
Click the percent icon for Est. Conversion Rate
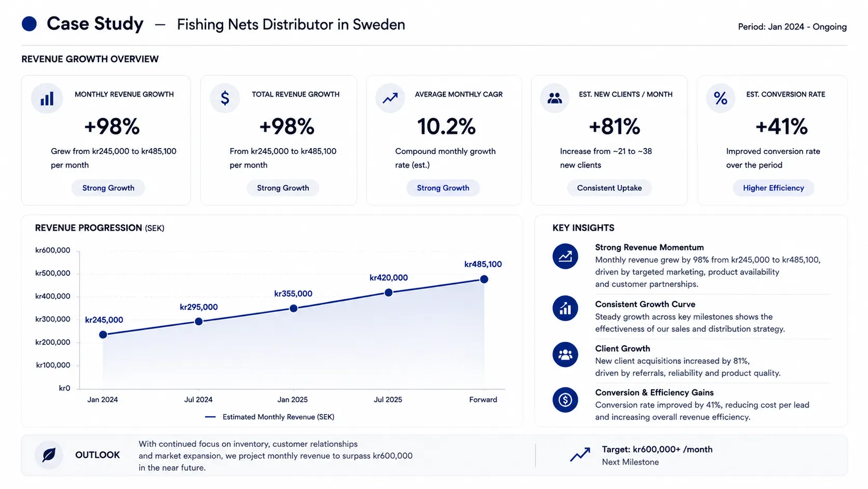(721, 98)
